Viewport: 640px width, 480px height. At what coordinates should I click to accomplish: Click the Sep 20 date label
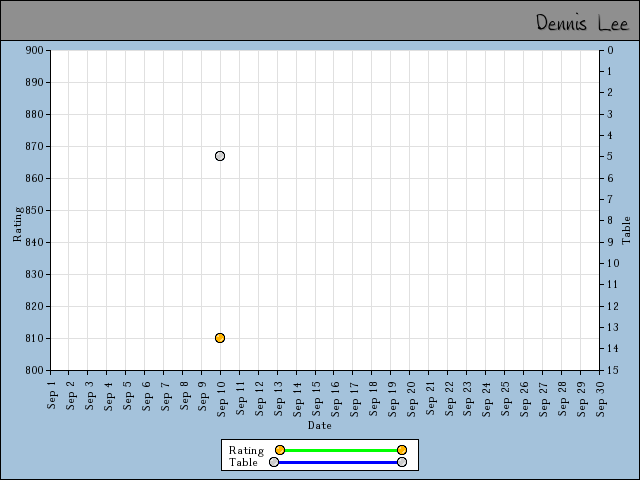pos(411,399)
